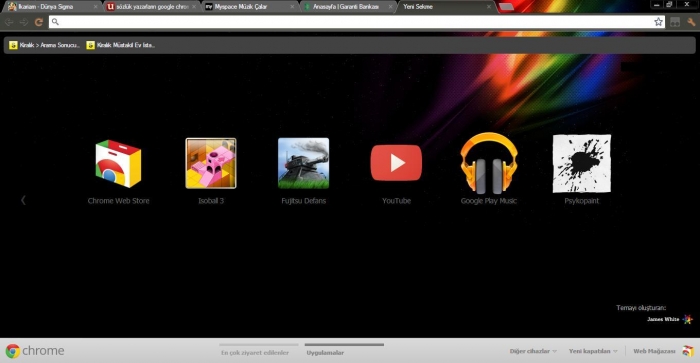Click the James White theme creator link
The width and height of the screenshot is (700, 363).
coord(663,319)
